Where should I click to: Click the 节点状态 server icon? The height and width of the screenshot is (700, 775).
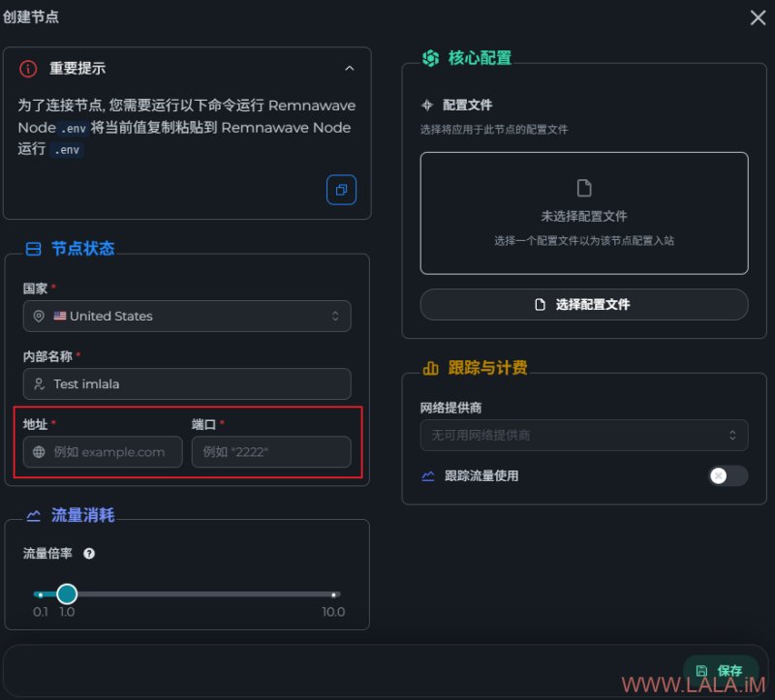tap(33, 249)
